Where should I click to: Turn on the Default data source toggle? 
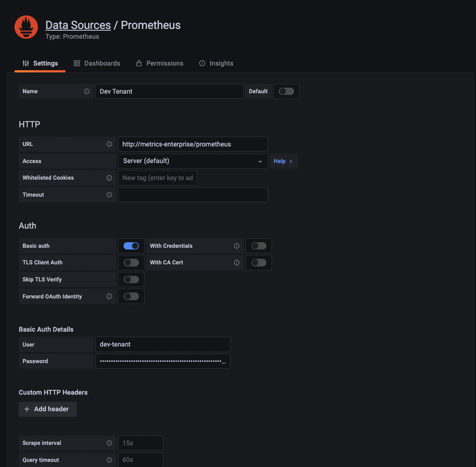[286, 91]
